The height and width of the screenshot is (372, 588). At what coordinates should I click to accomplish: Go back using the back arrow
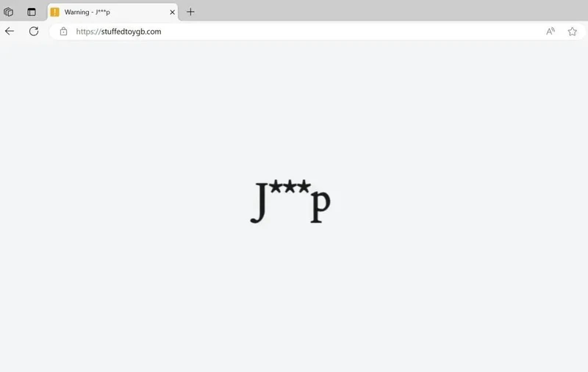click(10, 31)
